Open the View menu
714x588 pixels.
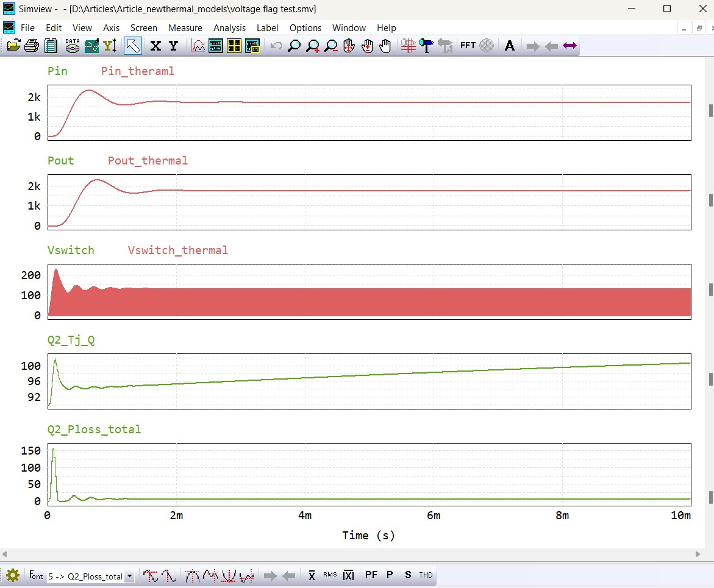[82, 28]
